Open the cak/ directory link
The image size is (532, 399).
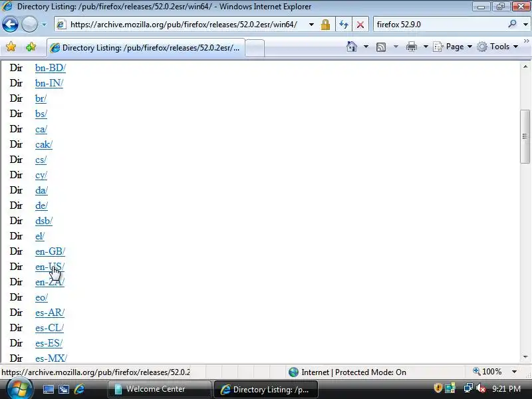click(x=43, y=144)
